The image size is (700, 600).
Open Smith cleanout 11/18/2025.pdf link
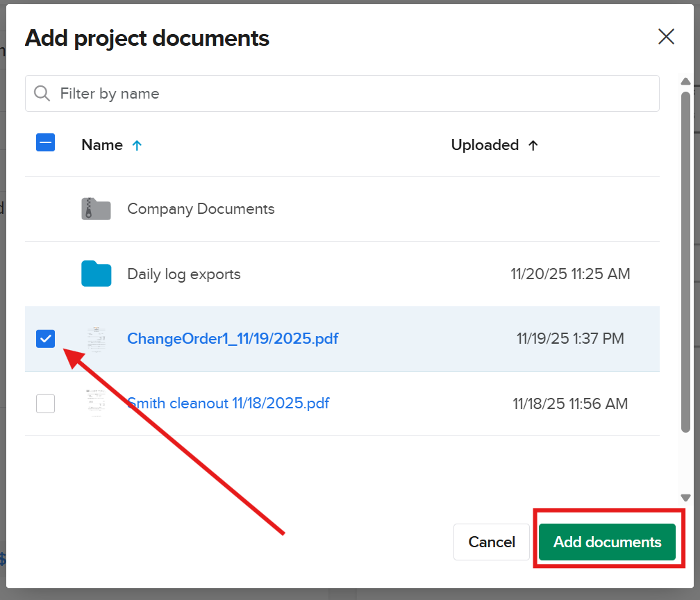click(x=228, y=403)
